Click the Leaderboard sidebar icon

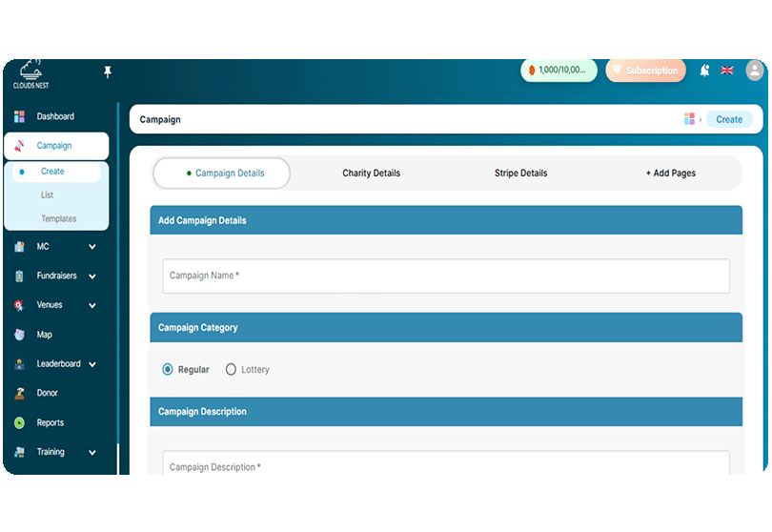pos(19,364)
